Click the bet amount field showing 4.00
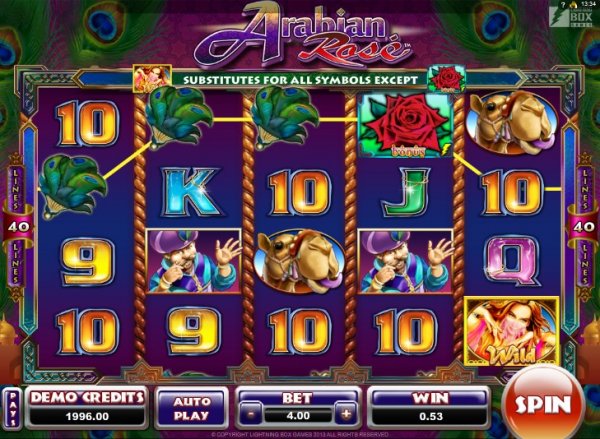Screen dimensions: 600x439 pyautogui.click(x=298, y=415)
